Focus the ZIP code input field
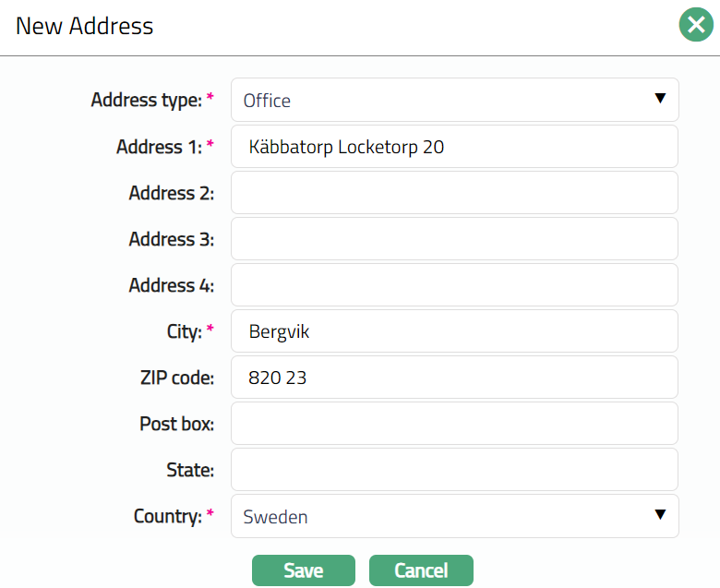 click(x=454, y=378)
